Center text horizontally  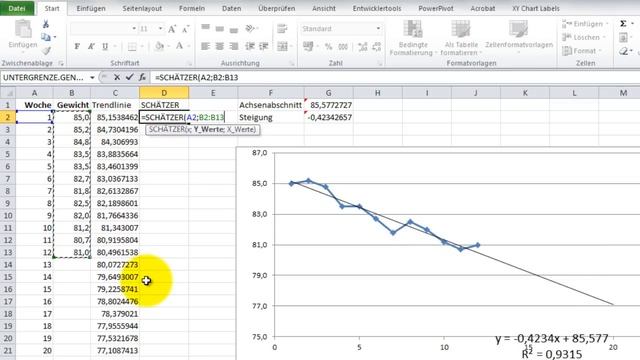pos(220,47)
